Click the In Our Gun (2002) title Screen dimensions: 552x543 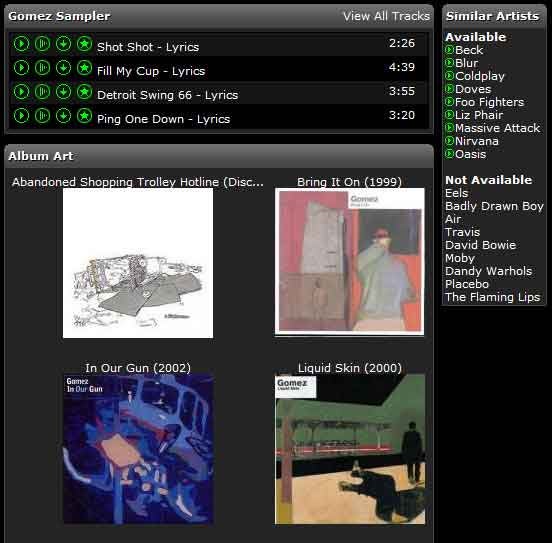point(138,368)
